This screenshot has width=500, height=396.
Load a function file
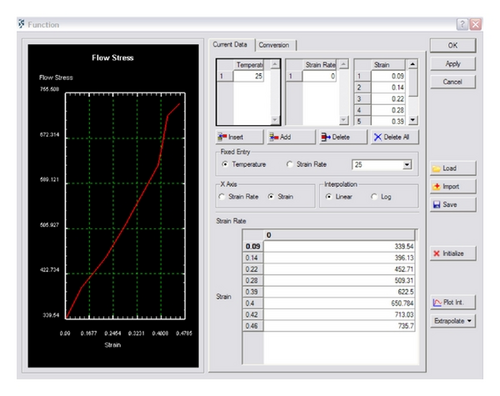tap(453, 168)
